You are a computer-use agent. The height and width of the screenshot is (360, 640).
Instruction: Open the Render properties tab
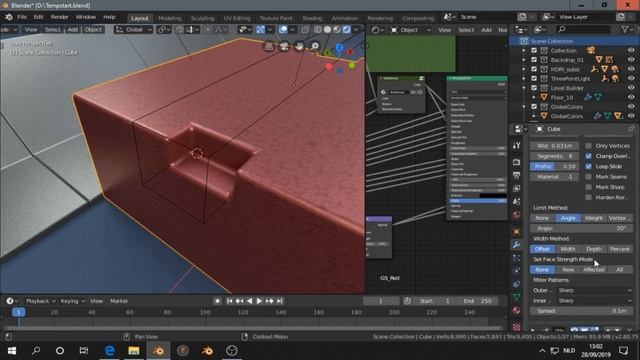[x=516, y=162]
